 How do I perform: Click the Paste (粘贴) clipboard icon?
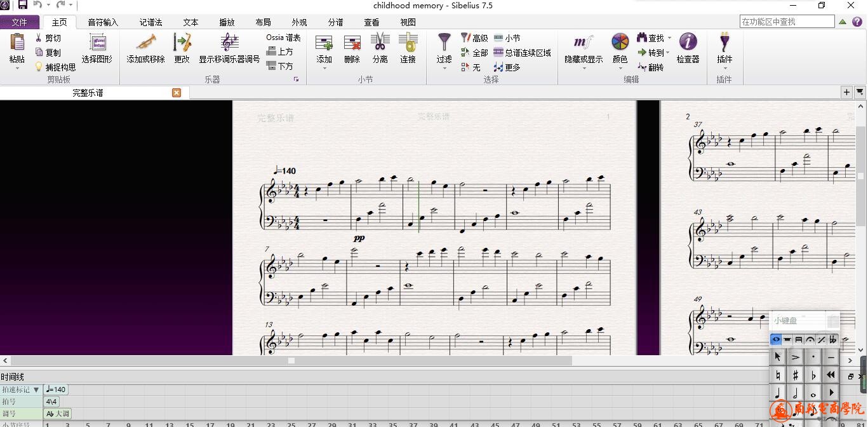click(17, 43)
